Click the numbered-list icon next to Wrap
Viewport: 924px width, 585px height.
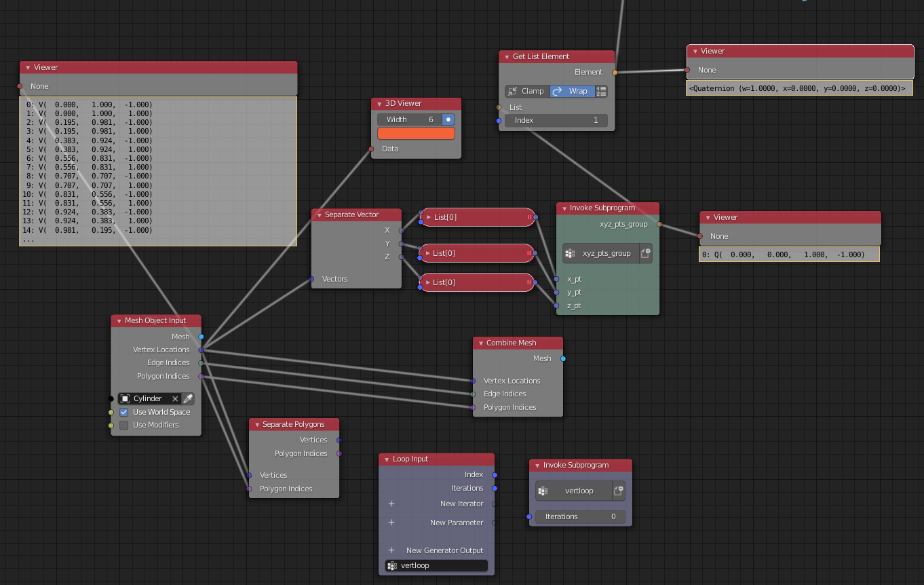(x=602, y=91)
